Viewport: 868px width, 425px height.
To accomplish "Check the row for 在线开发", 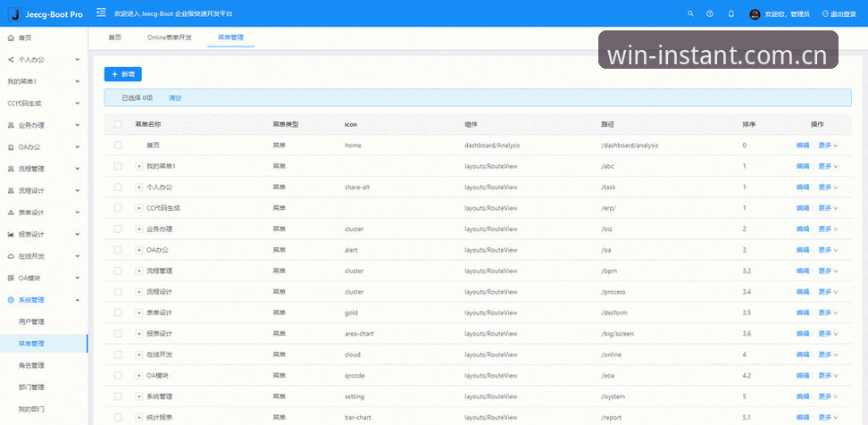I will [118, 354].
